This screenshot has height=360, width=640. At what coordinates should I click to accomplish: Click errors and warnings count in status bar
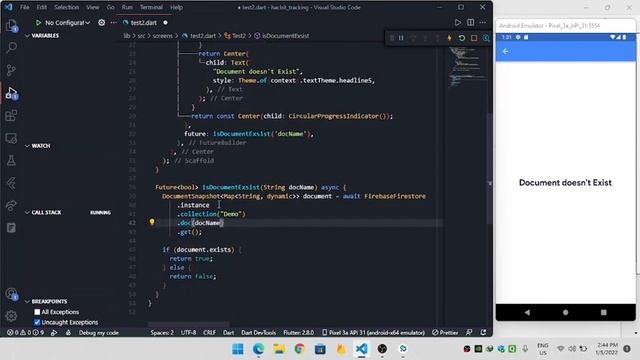point(25,333)
